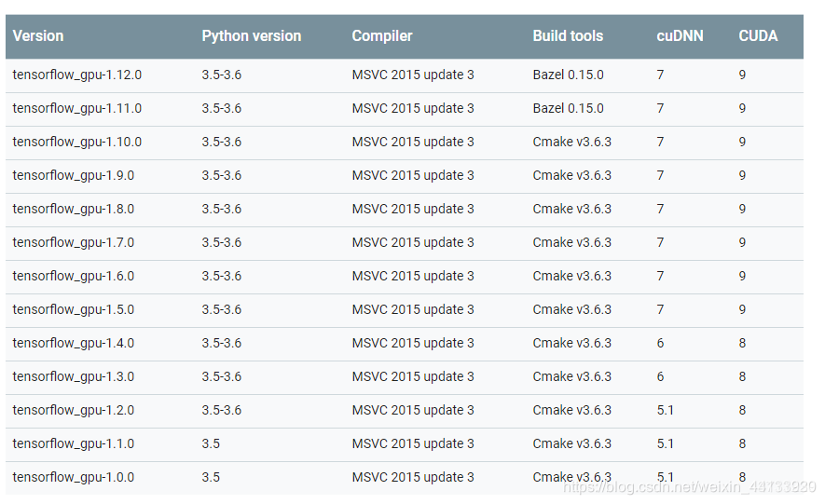
Task: Click Cmake v3.6.3 in the 1.10.0 row
Action: click(572, 142)
